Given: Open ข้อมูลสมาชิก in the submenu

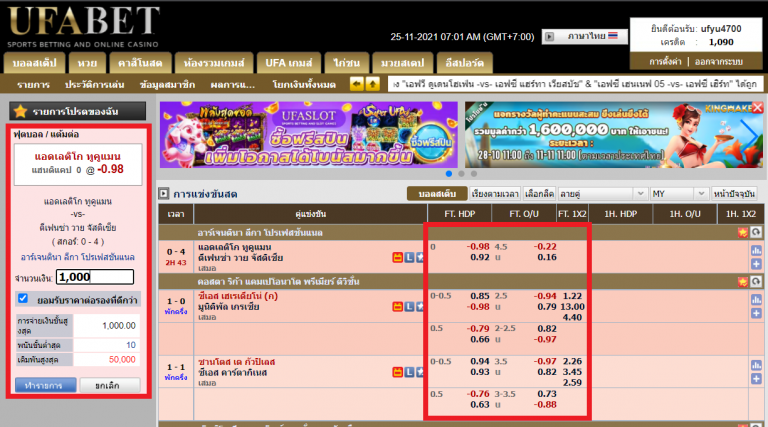Looking at the screenshot, I should tap(167, 85).
